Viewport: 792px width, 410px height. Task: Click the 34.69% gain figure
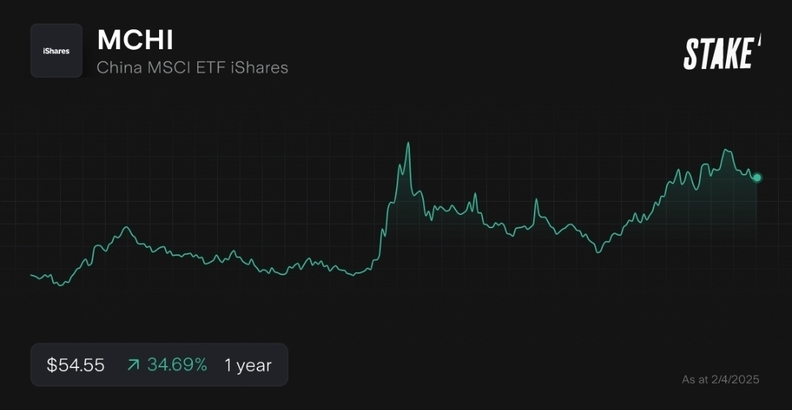pos(177,365)
